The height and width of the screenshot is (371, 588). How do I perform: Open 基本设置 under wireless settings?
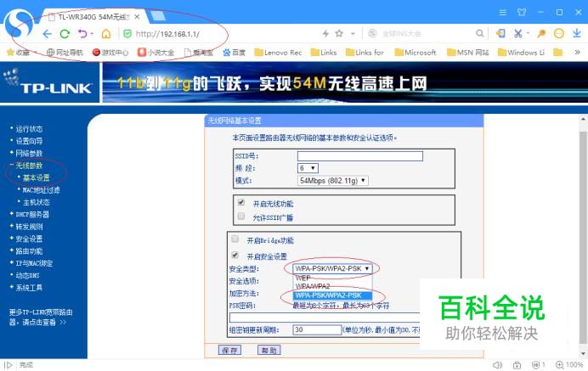(36, 177)
